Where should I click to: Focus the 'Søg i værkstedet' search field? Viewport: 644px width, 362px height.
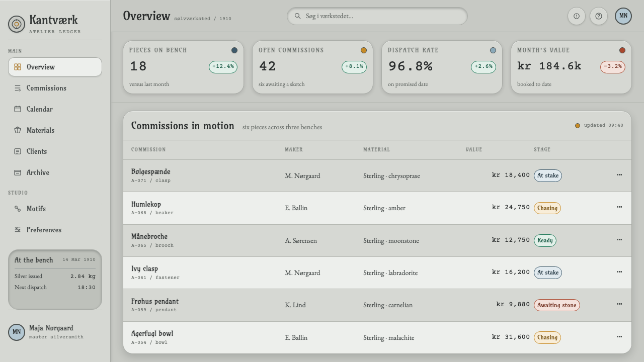pos(377,16)
